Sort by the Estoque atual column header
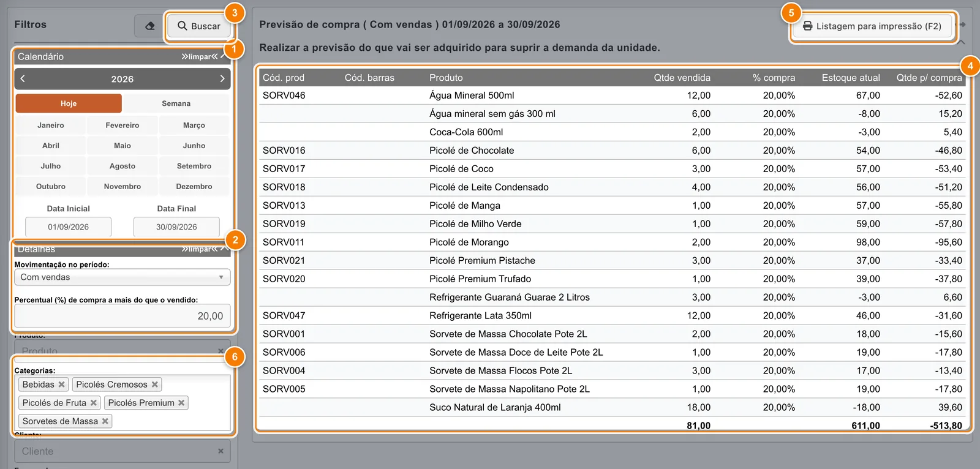The height and width of the screenshot is (469, 980). click(851, 78)
